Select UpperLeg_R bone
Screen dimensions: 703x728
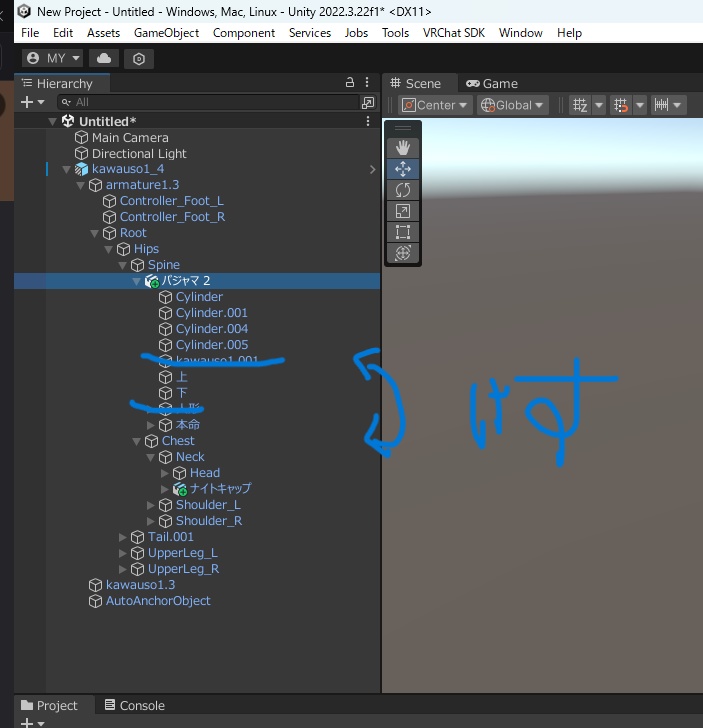click(x=183, y=569)
